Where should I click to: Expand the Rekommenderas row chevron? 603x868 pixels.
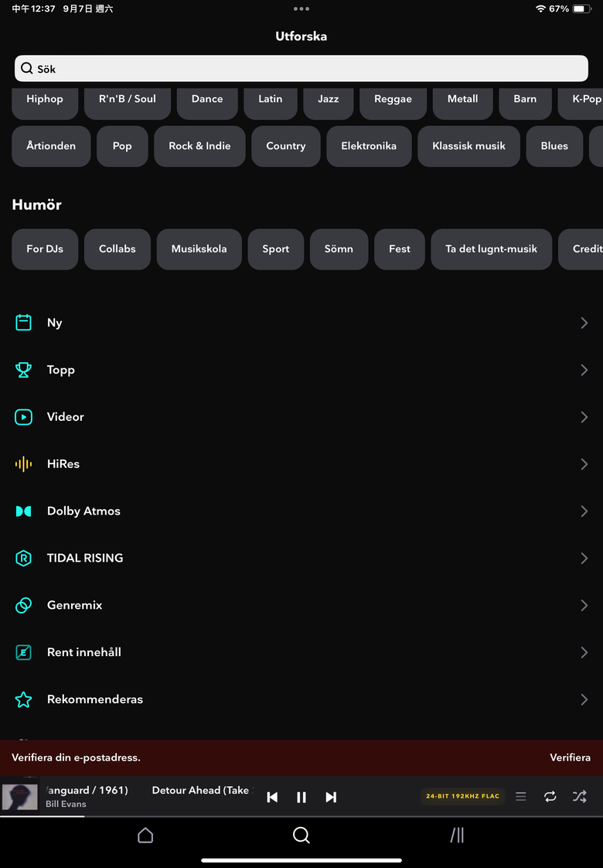(x=584, y=699)
